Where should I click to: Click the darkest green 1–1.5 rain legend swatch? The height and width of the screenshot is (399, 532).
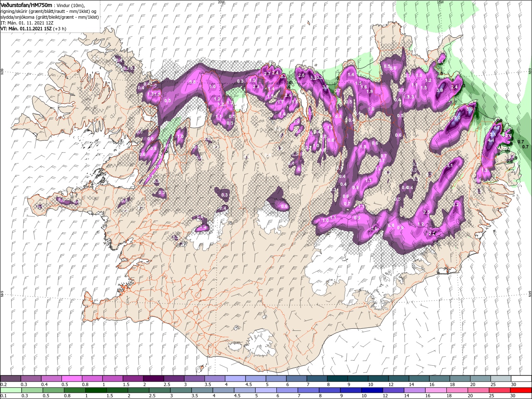pyautogui.click(x=96, y=390)
